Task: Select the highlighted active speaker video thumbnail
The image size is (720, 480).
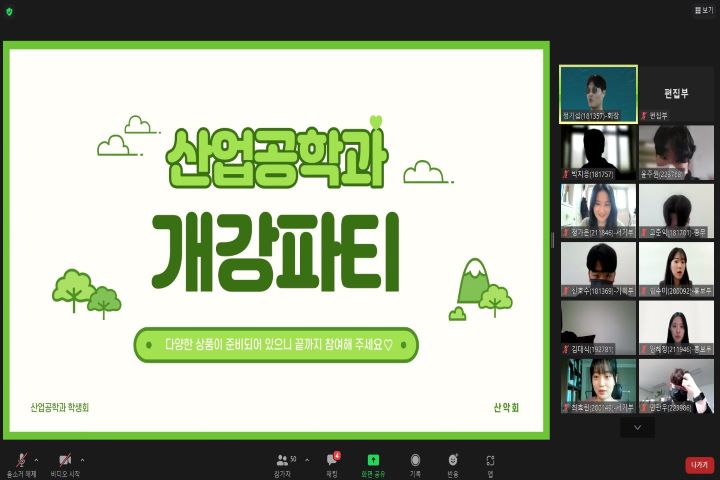Action: click(598, 93)
